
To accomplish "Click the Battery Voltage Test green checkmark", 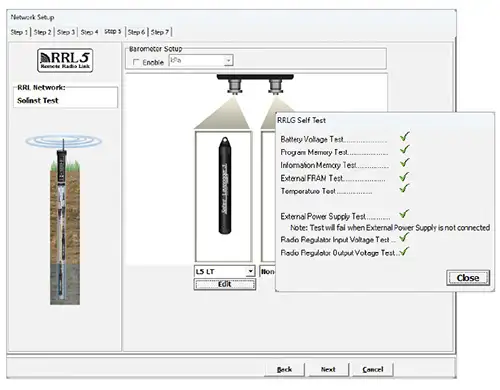I will pos(405,136).
